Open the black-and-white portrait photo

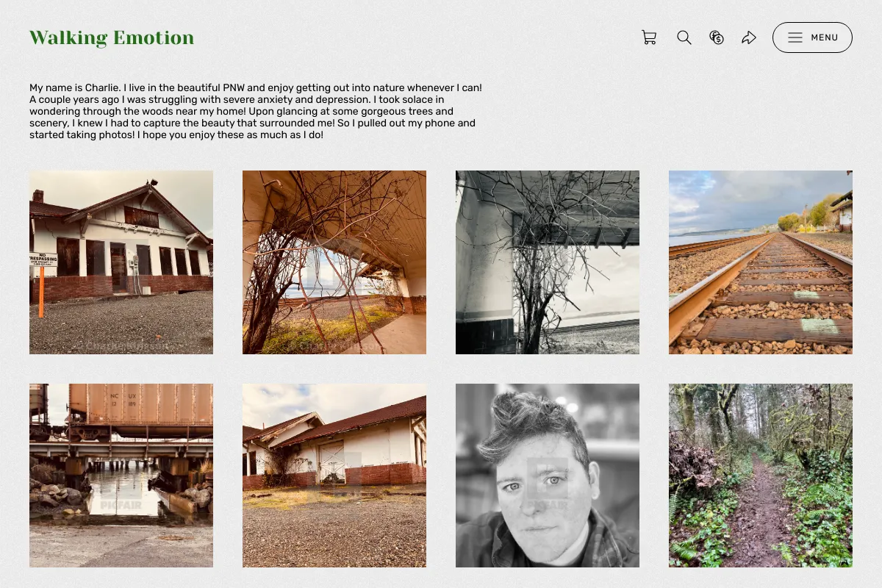[x=548, y=476]
